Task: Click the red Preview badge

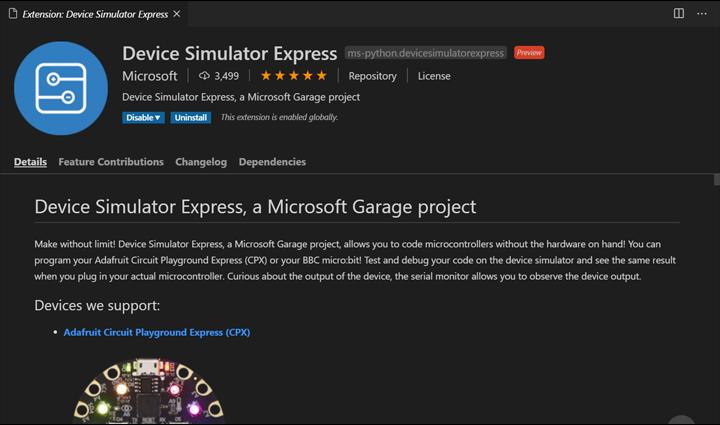Action: 529,53
